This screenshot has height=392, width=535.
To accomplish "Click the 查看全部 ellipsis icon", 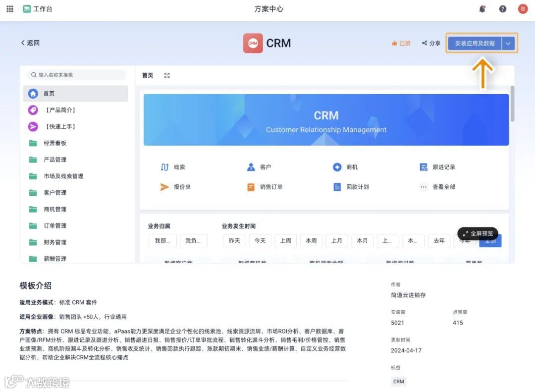I will (x=424, y=187).
